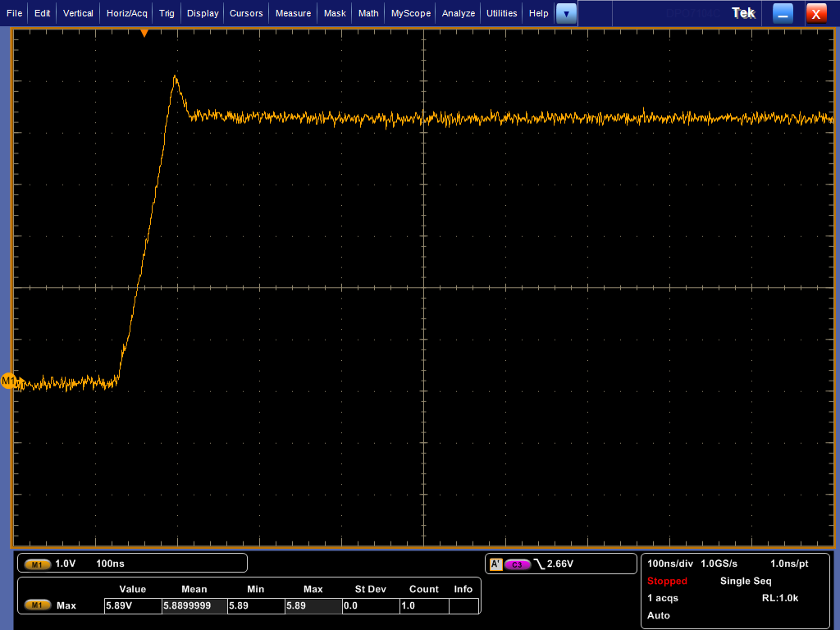Screen dimensions: 840x630
Task: Open the MyScope menu
Action: [410, 13]
